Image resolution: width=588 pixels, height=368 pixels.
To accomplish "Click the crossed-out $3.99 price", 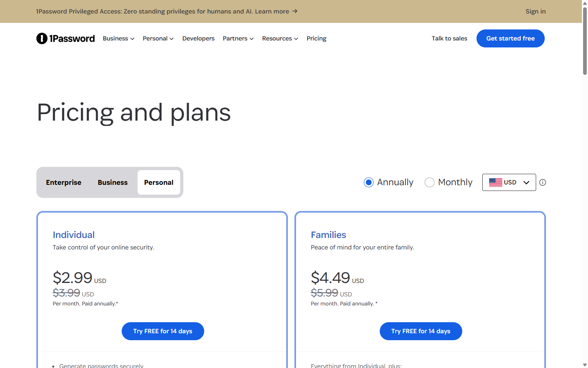I will 66,293.
